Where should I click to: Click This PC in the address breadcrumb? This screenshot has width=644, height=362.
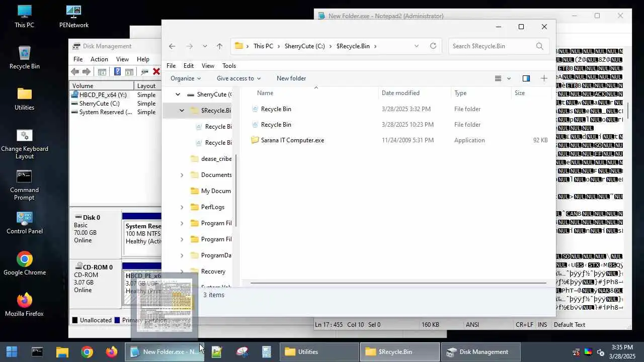263,46
